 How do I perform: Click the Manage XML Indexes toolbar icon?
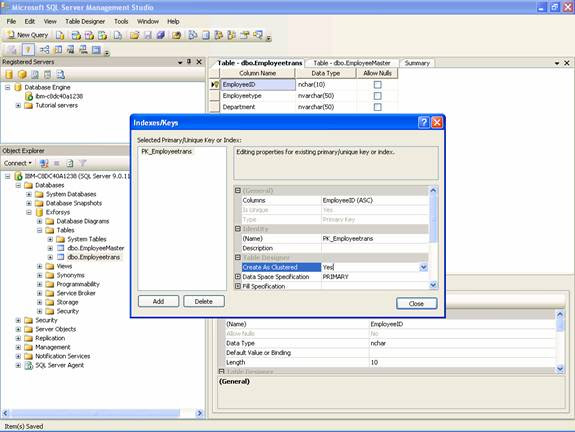[84, 50]
